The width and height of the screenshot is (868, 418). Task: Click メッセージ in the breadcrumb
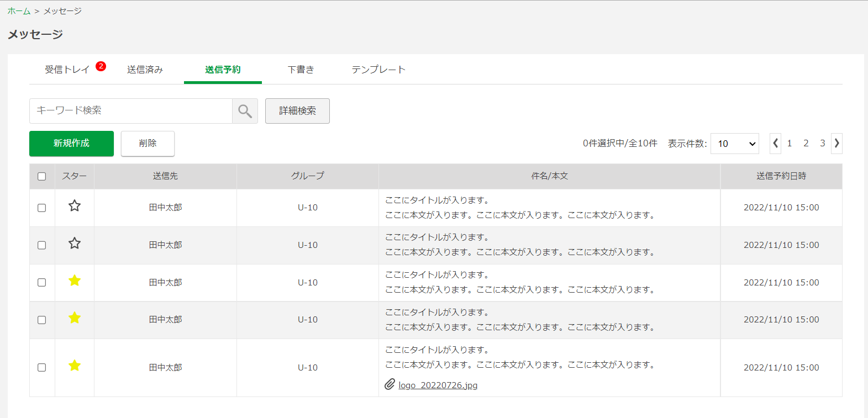tap(62, 11)
